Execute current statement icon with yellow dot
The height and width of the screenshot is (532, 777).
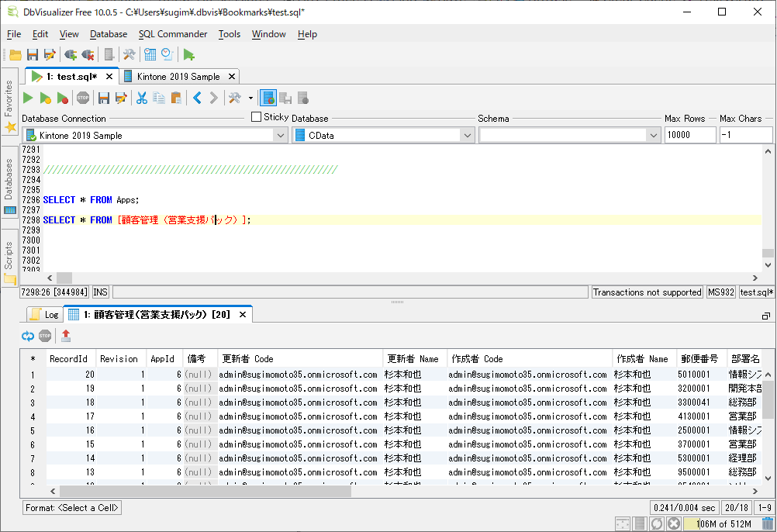coord(46,98)
